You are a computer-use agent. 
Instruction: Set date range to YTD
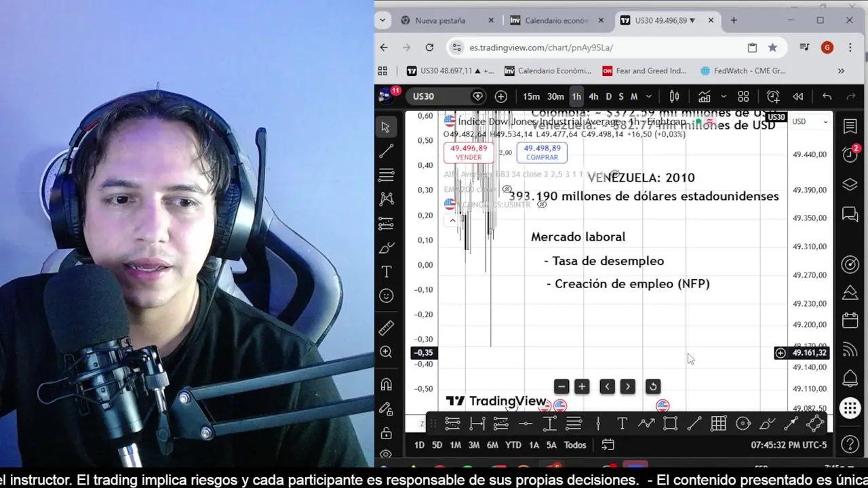pos(513,445)
